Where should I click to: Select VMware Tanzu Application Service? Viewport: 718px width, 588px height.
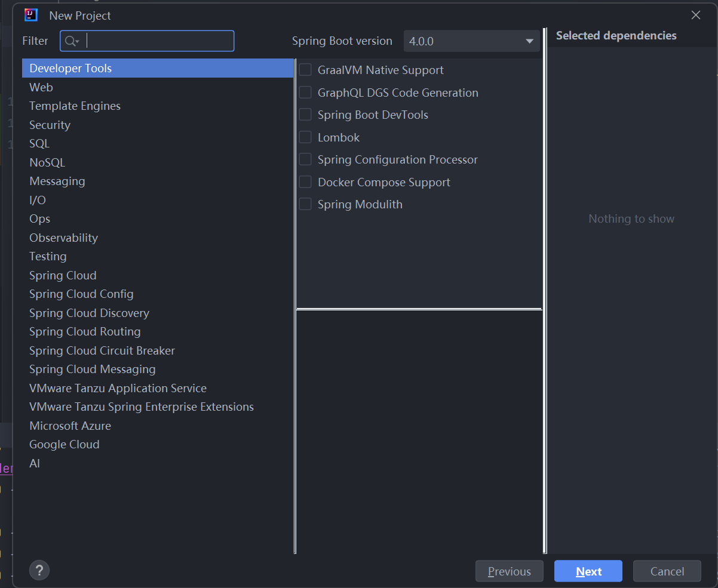(158, 388)
